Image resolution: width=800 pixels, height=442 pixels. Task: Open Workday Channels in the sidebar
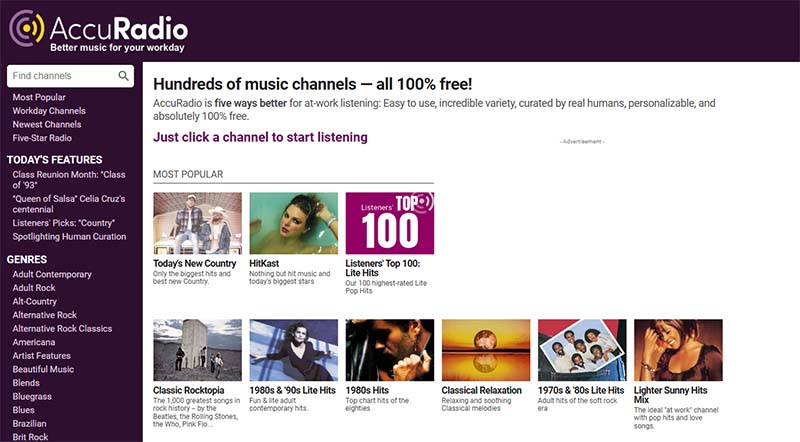tap(49, 111)
